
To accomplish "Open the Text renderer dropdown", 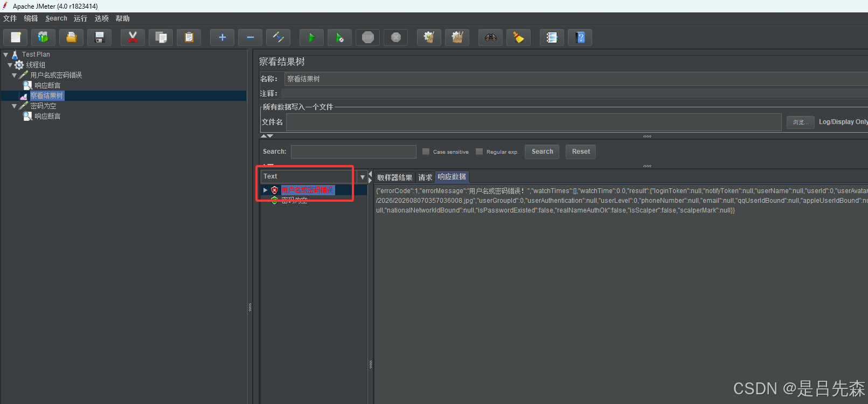I will tap(363, 177).
